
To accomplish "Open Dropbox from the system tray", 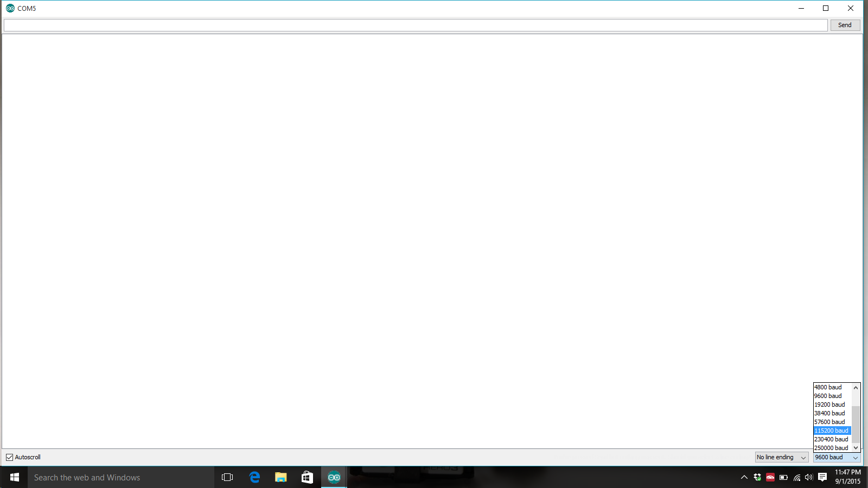I will pyautogui.click(x=757, y=478).
